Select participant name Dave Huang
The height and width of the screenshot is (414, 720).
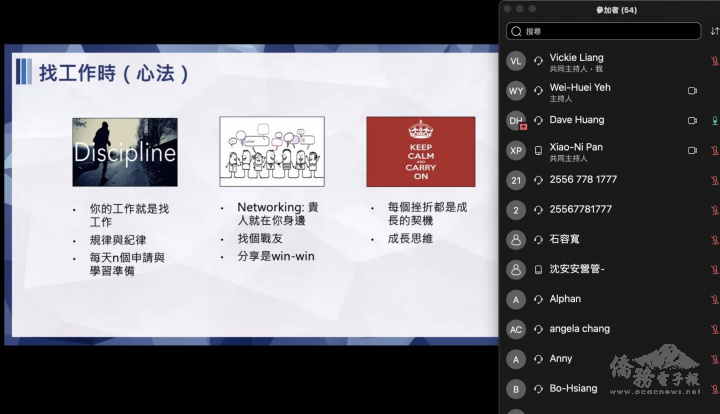tap(577, 120)
